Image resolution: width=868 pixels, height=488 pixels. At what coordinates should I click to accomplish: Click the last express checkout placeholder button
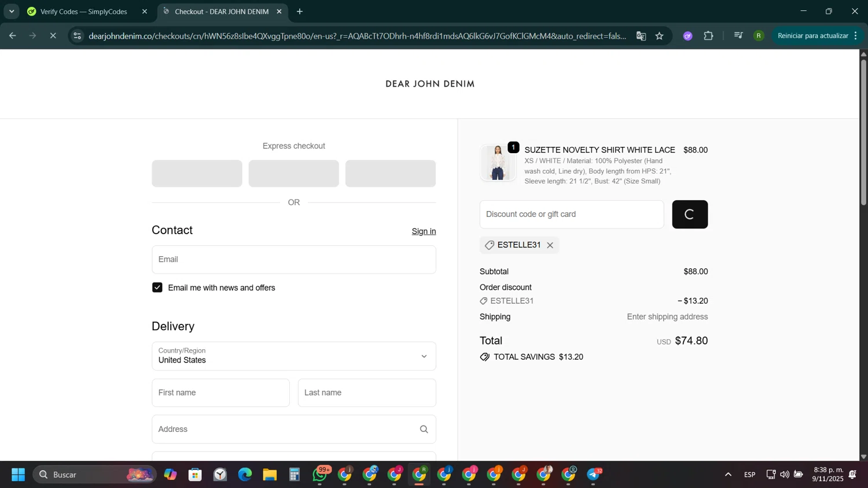point(391,173)
